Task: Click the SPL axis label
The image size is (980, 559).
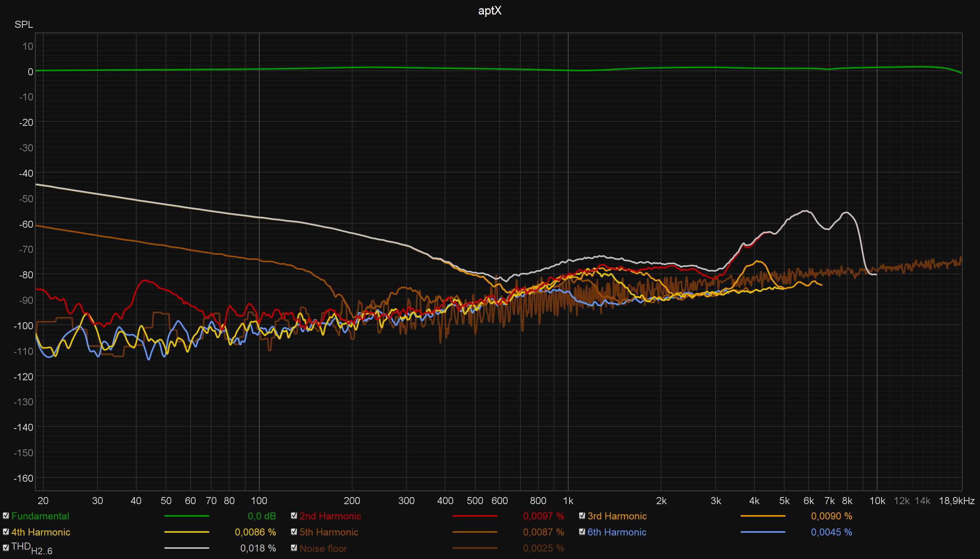Action: (24, 25)
